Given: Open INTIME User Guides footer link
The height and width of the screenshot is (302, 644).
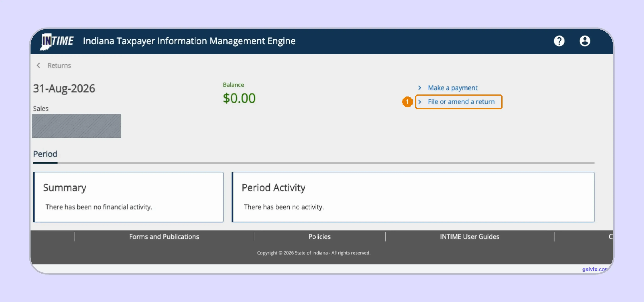Looking at the screenshot, I should click(x=469, y=237).
